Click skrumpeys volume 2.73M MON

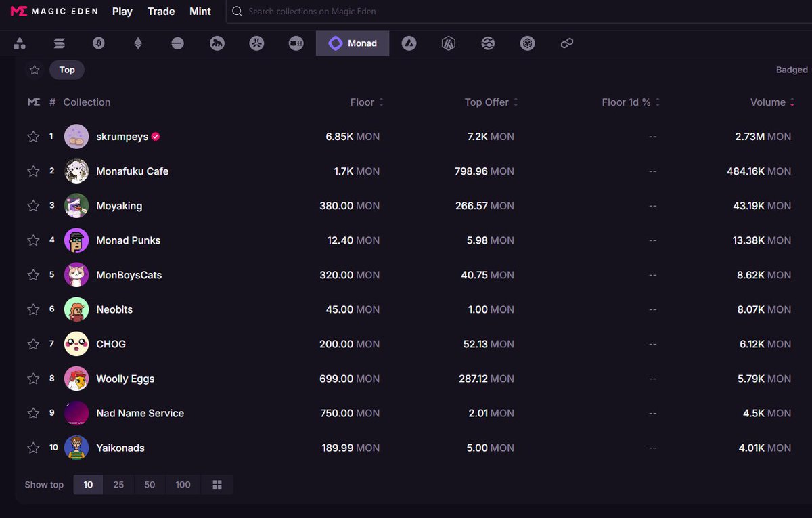click(x=763, y=137)
